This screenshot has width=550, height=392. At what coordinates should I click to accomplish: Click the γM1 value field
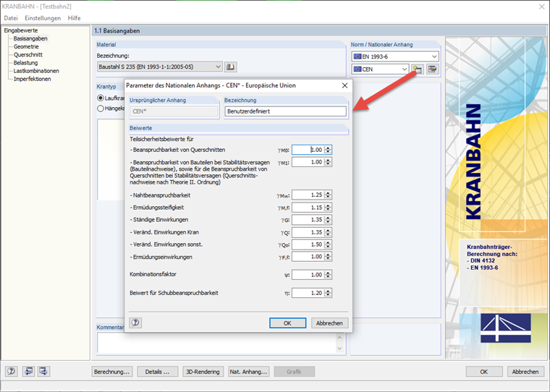(x=308, y=162)
